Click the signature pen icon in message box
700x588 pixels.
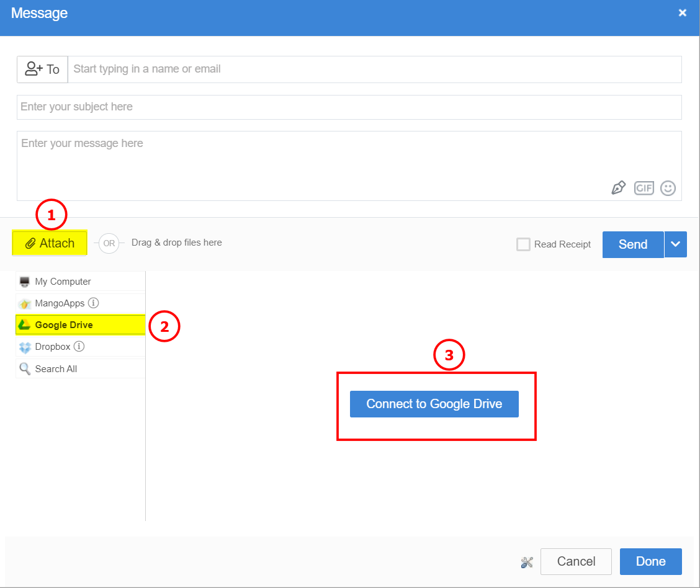click(x=618, y=188)
